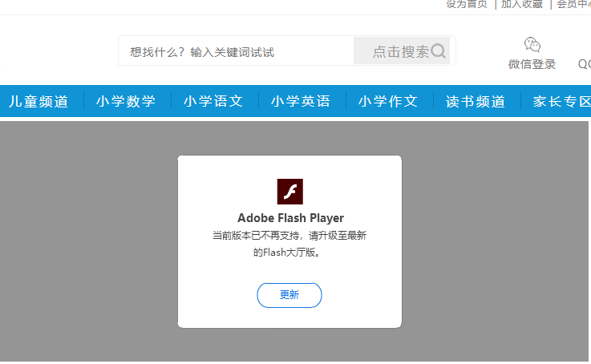
Task: Click the 加入收藏 link
Action: pos(522,4)
